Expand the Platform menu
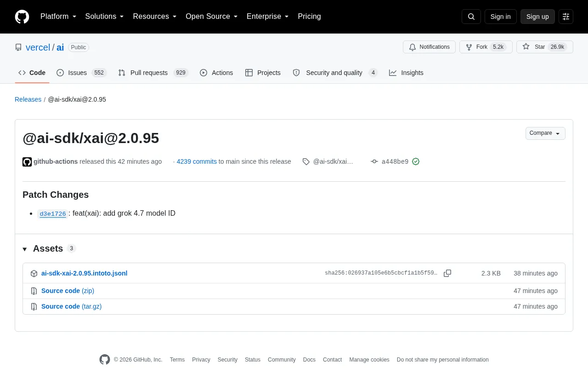Image resolution: width=588 pixels, height=368 pixels. (x=58, y=17)
